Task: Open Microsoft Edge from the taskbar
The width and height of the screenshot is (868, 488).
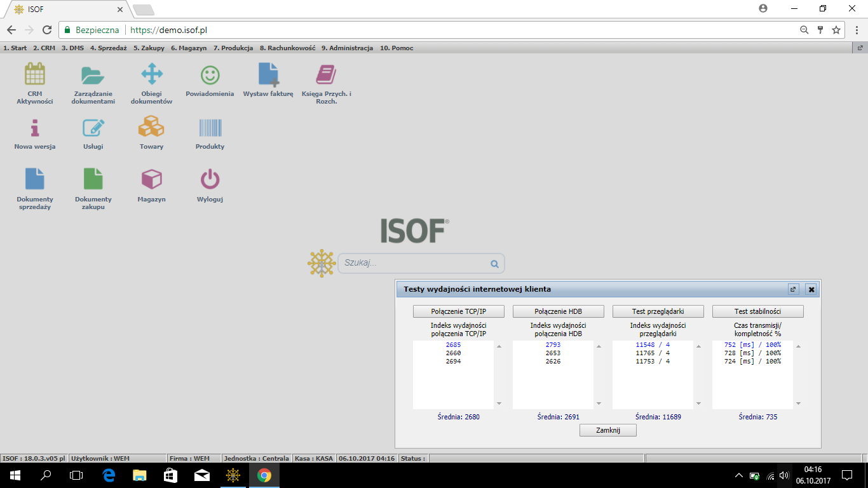Action: click(x=108, y=475)
